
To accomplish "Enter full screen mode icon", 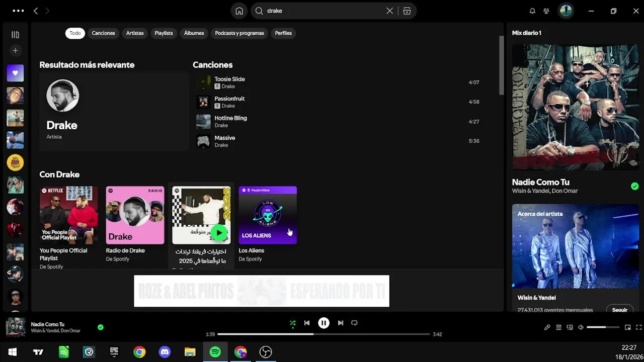I will [x=639, y=327].
